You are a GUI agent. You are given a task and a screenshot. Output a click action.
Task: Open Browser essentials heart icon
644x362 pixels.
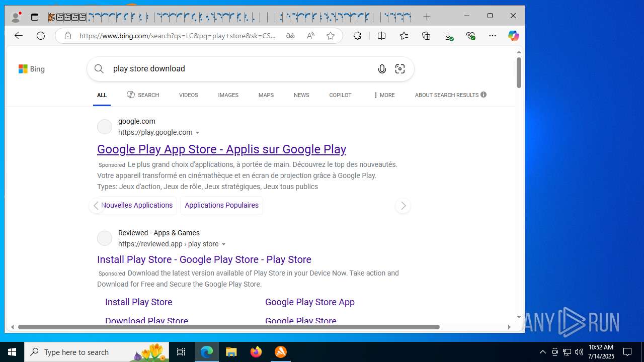click(x=470, y=36)
